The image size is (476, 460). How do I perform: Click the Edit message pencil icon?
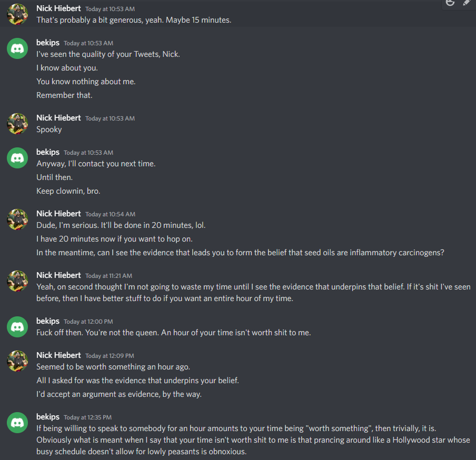coord(467,3)
